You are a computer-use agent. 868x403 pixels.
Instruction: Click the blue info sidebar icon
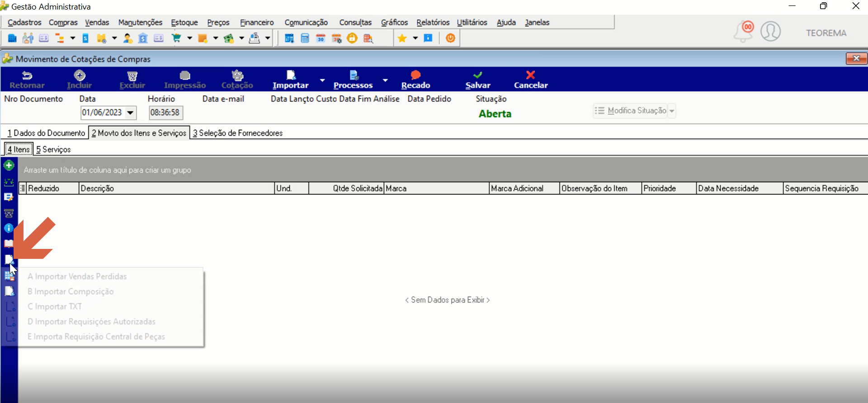click(9, 228)
